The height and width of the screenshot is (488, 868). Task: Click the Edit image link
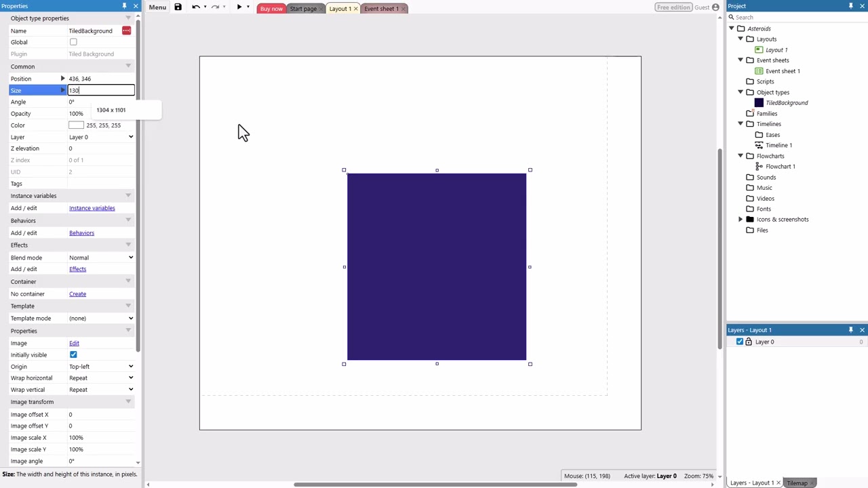pyautogui.click(x=74, y=344)
